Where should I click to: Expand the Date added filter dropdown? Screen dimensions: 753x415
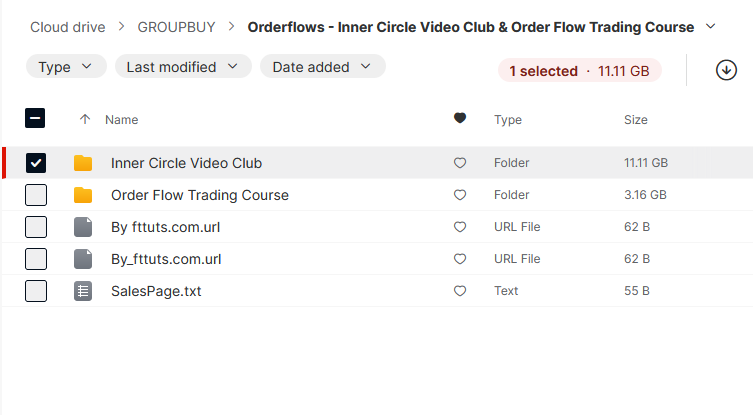tap(323, 66)
